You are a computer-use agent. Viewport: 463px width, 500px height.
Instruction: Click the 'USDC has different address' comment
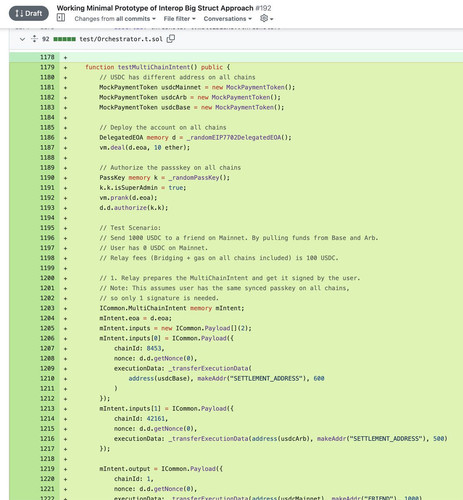pos(177,77)
